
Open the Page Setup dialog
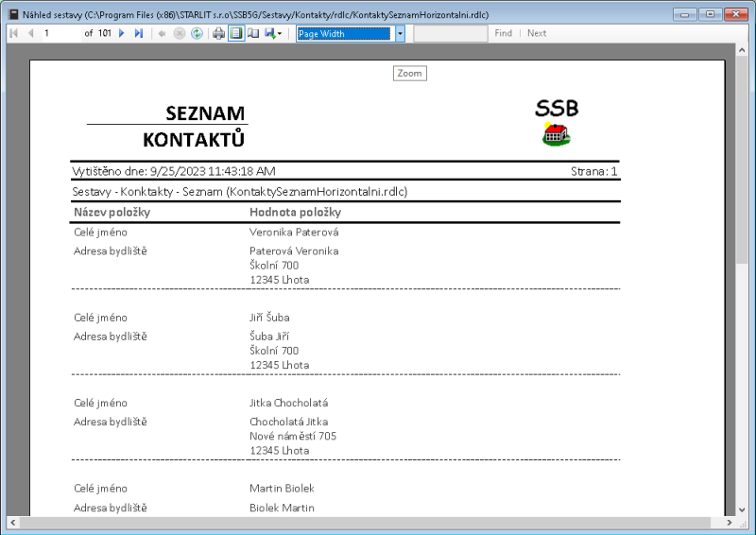[x=253, y=33]
